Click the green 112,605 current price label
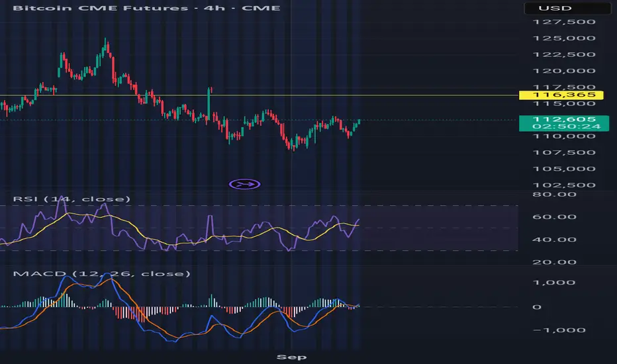The image size is (617, 364). tap(564, 123)
